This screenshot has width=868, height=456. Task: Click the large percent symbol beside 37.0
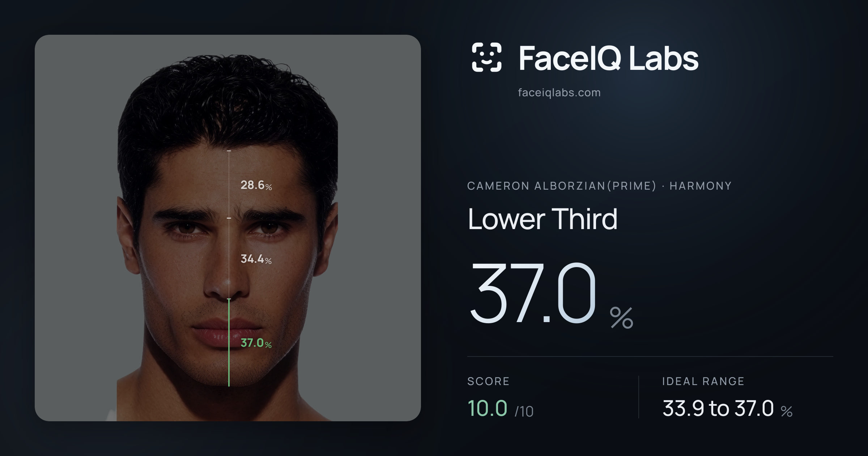tap(621, 318)
